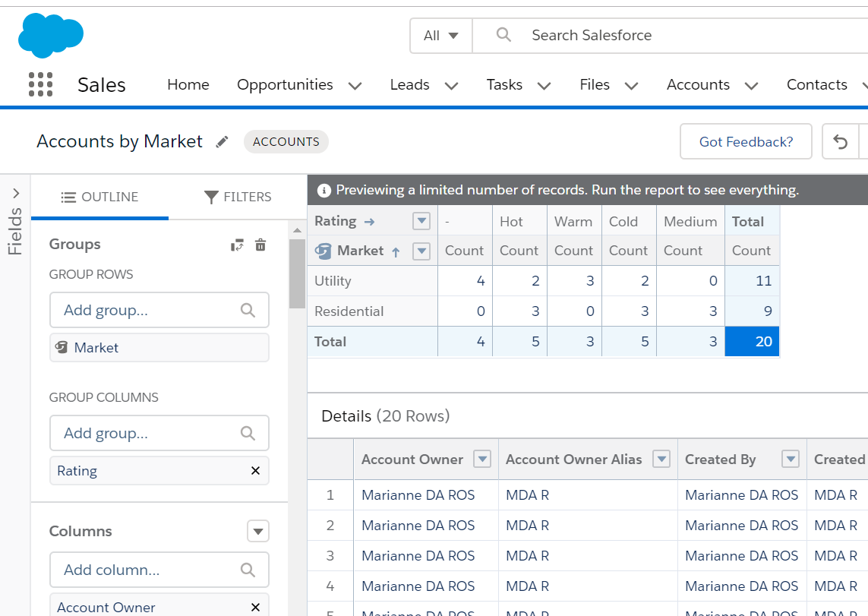868x616 pixels.
Task: Delete all groups with trash icon
Action: pyautogui.click(x=260, y=245)
